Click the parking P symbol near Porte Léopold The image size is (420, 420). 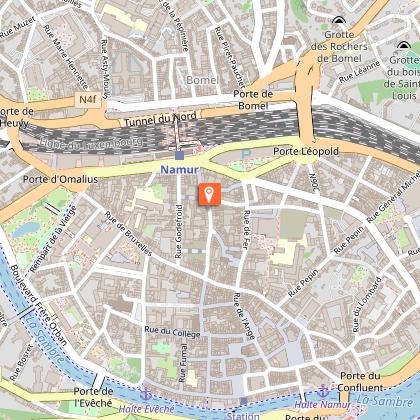246,155
